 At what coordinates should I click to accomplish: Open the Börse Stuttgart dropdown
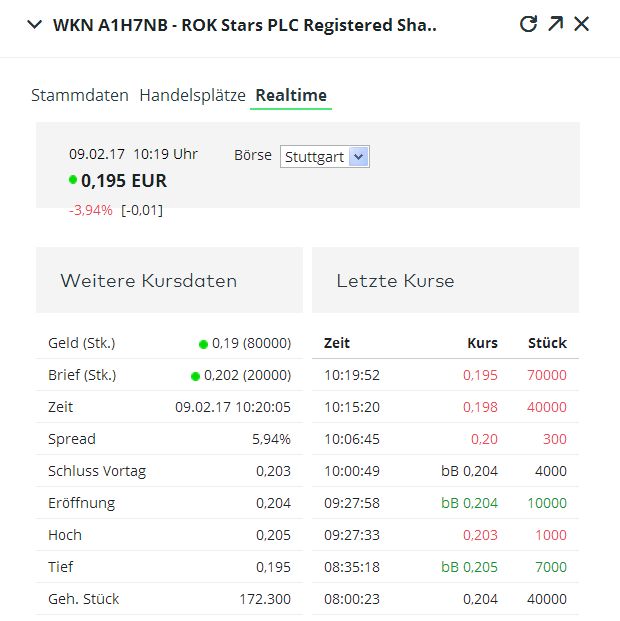pyautogui.click(x=325, y=157)
